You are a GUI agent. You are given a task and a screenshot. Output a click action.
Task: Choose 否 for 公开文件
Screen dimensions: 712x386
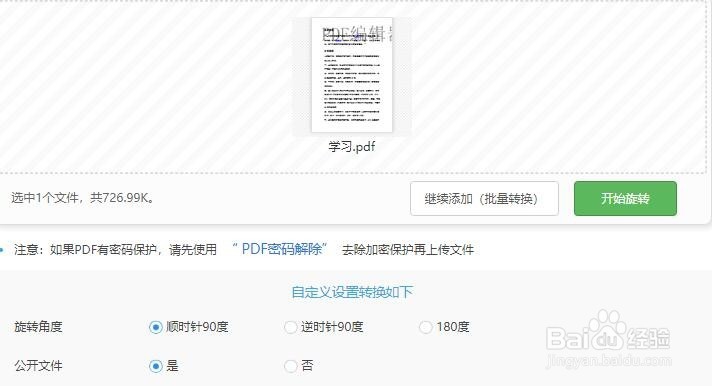point(290,366)
